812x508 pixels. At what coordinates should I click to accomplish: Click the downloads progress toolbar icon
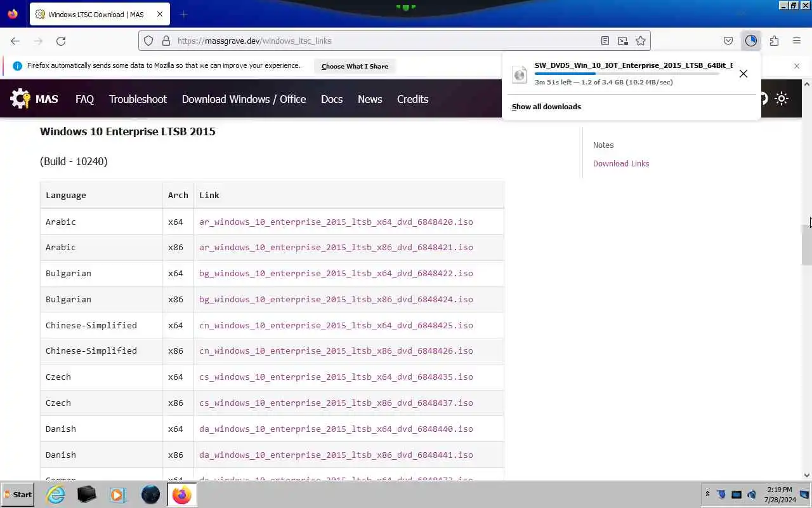click(751, 41)
